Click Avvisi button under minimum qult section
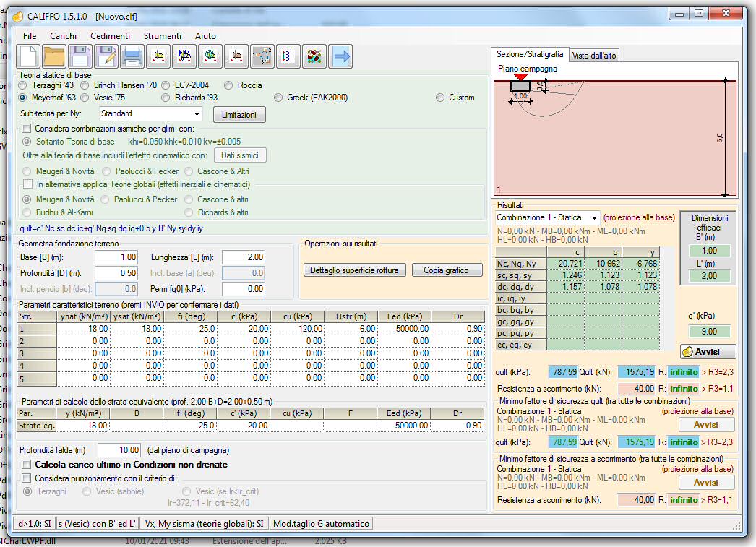This screenshot has height=547, width=756. (706, 425)
